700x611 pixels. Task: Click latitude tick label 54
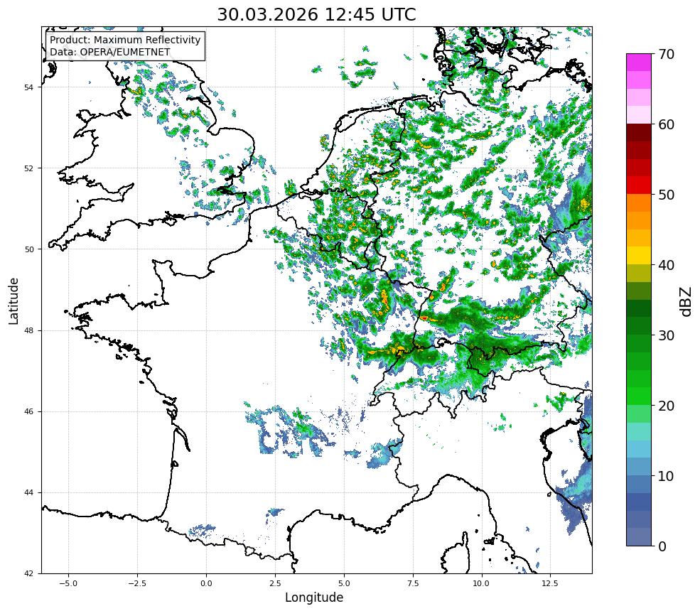click(x=28, y=87)
